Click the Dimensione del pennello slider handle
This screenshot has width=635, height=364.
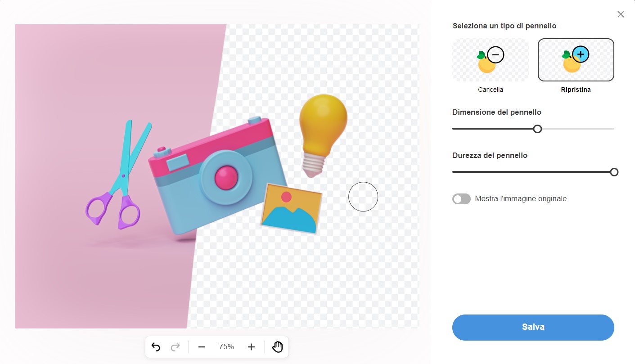tap(537, 129)
